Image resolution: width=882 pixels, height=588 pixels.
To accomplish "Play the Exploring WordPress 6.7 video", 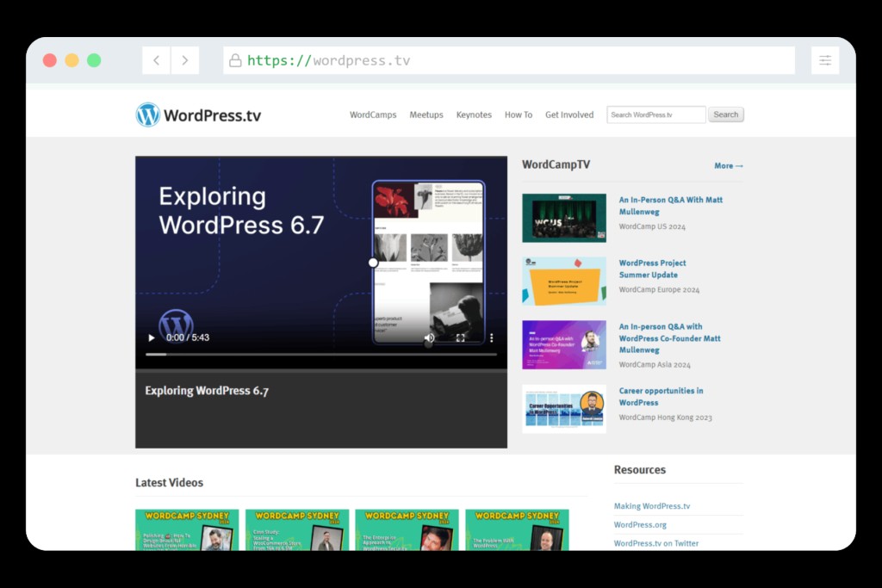I will [x=152, y=337].
